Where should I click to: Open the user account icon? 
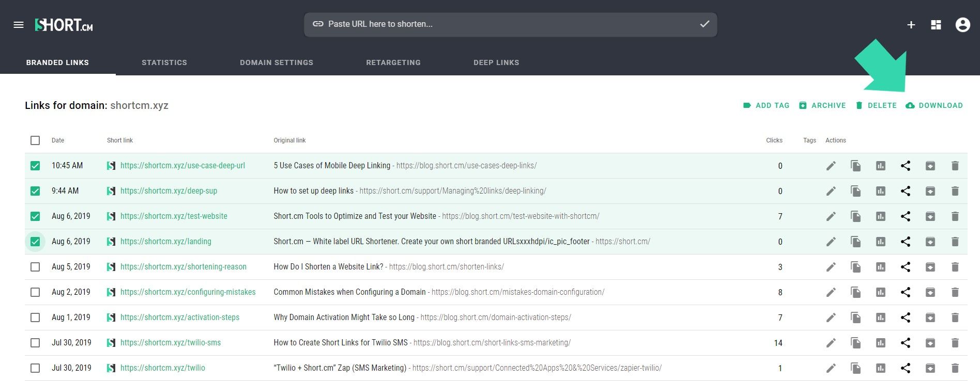click(963, 25)
